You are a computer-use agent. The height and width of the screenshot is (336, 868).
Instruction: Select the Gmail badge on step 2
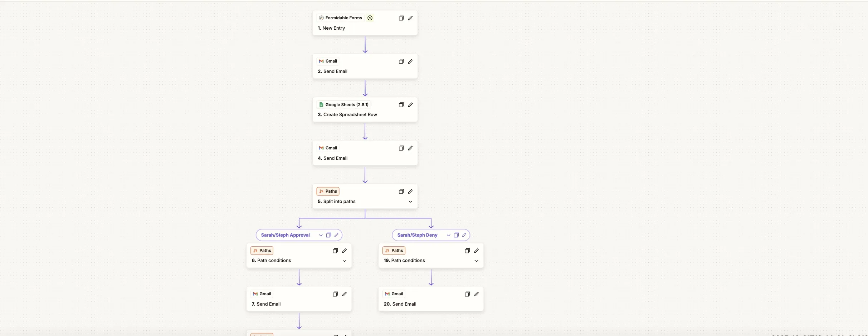tap(328, 61)
